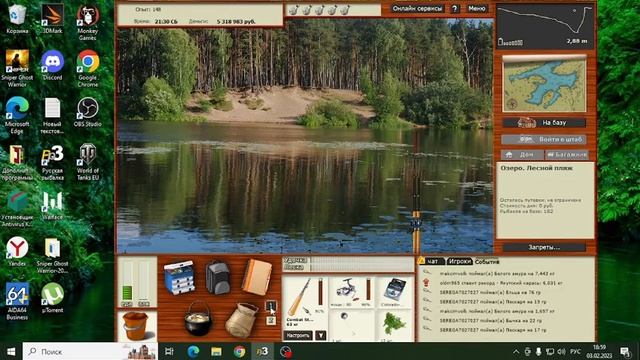Open the burlap groundbait sack
Viewport: 640px width, 360px height.
[x=241, y=320]
